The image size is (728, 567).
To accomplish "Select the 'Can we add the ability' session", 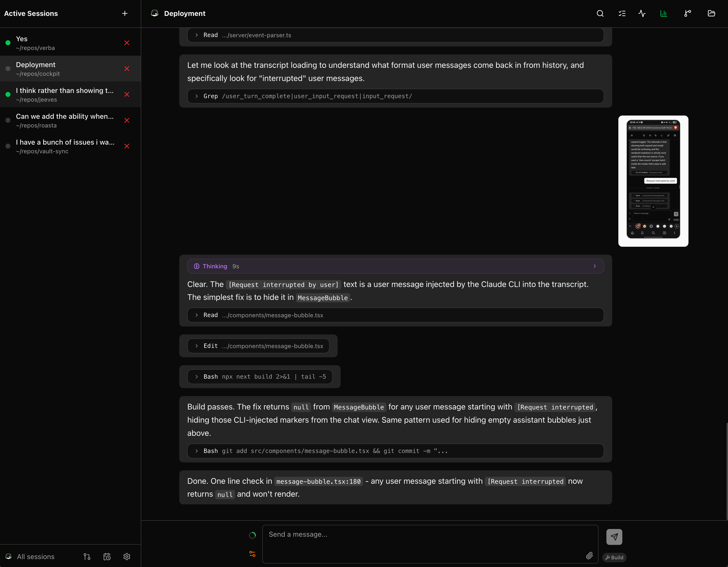I will (70, 120).
